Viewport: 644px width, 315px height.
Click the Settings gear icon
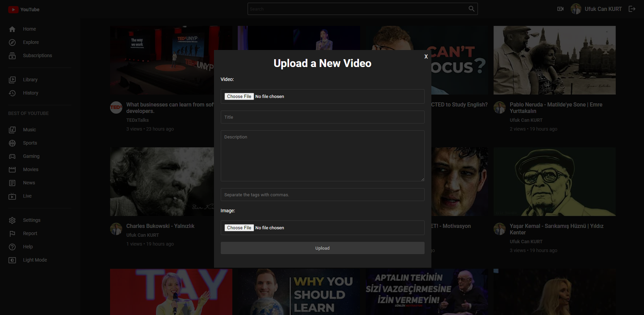(12, 220)
